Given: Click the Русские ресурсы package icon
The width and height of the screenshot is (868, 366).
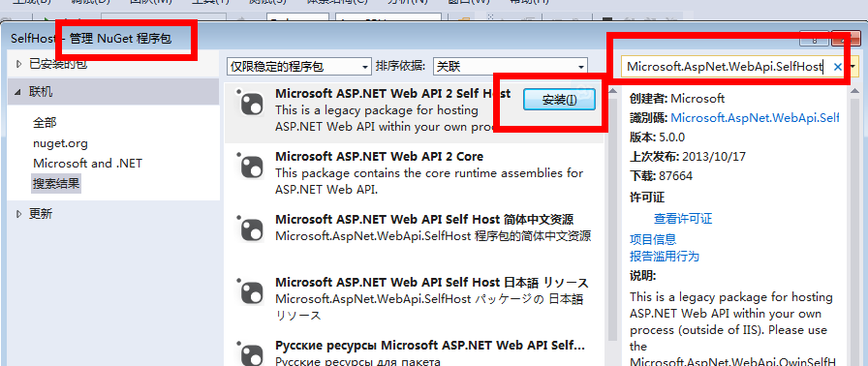Looking at the screenshot, I should coord(250,353).
